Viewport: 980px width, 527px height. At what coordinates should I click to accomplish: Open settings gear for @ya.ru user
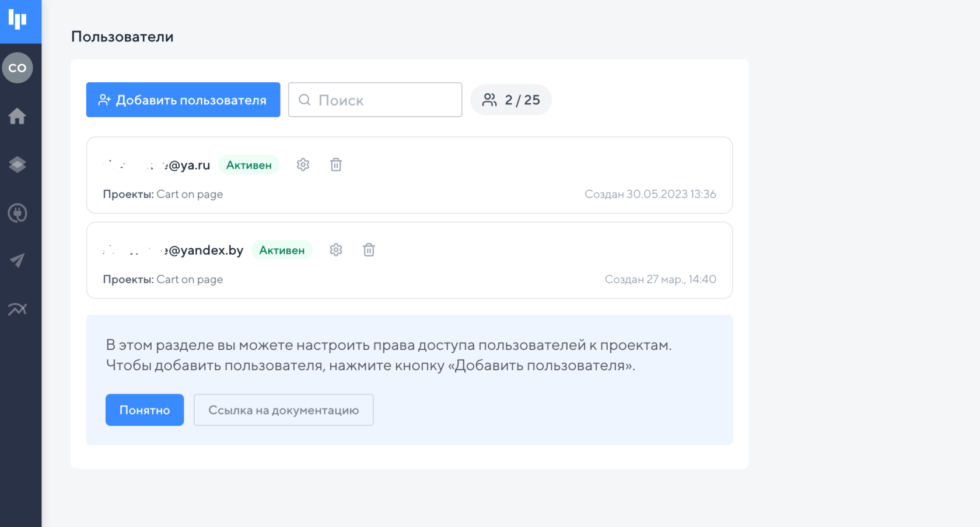pos(303,165)
